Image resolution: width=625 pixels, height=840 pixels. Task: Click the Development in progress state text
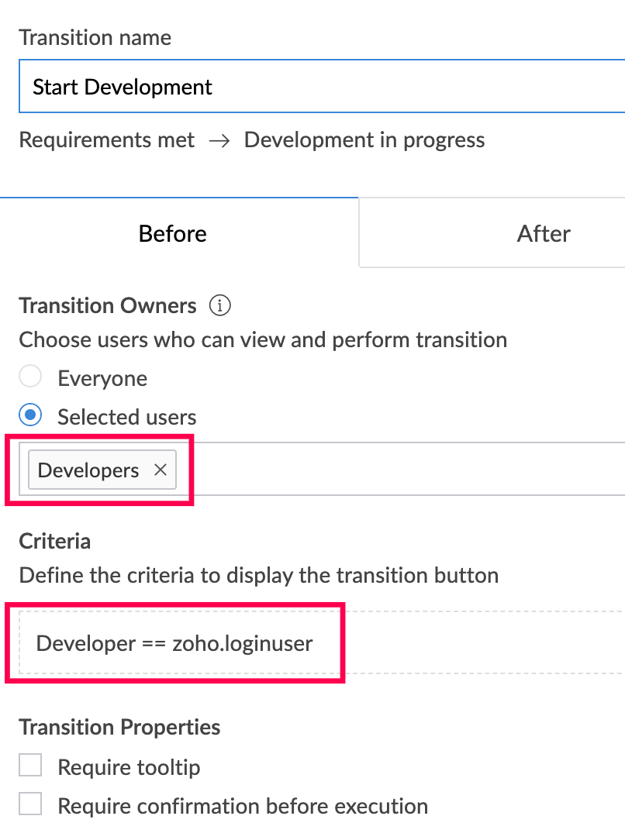point(364,140)
